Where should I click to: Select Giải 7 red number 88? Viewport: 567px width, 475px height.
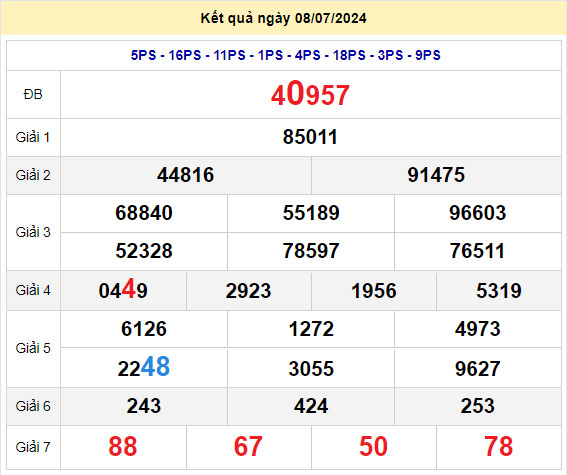click(123, 446)
